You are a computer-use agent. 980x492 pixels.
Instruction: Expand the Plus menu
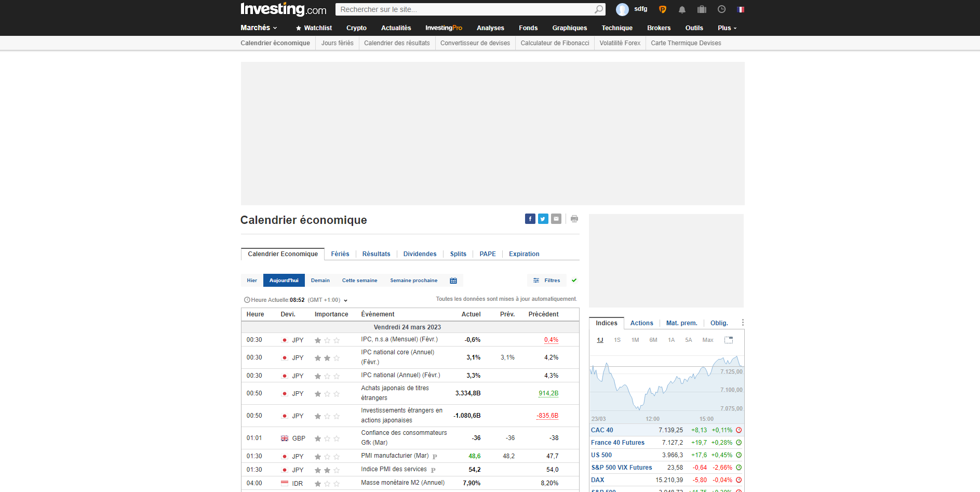(727, 28)
